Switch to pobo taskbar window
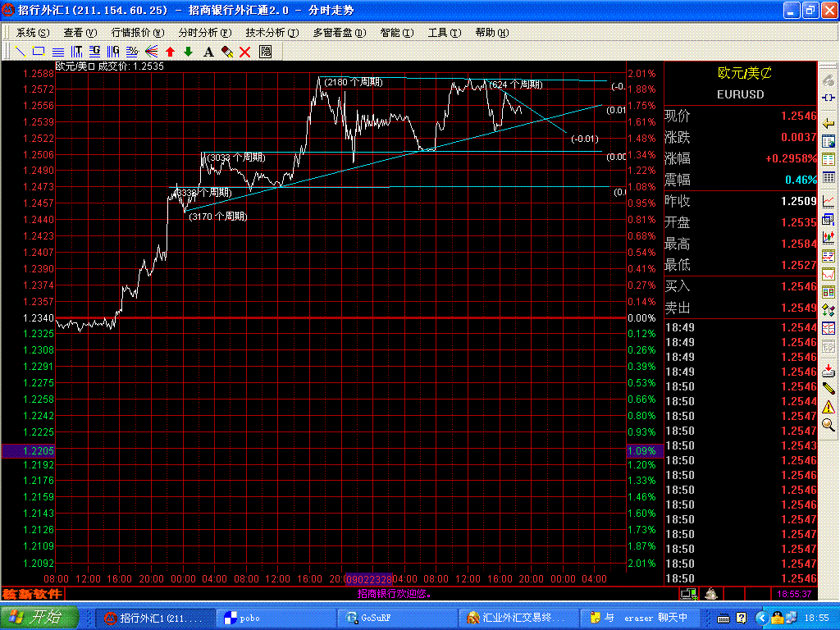 click(x=276, y=618)
